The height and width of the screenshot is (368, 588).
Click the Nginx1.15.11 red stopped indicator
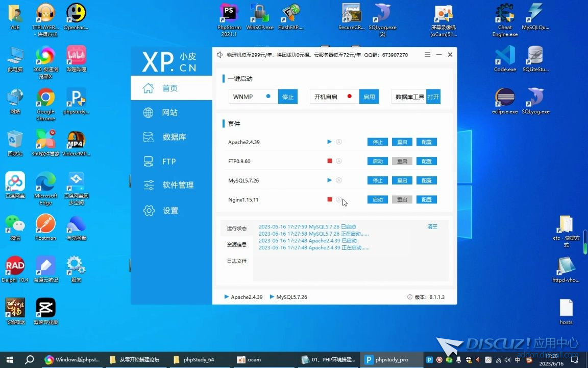click(x=330, y=199)
